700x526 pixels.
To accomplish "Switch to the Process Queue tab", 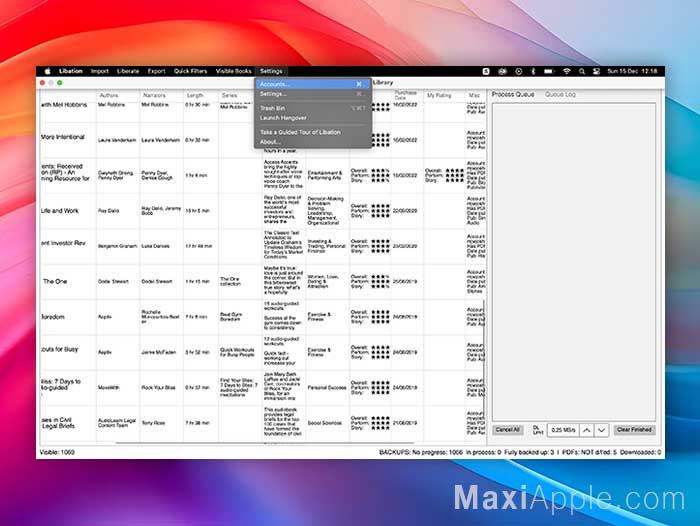I will click(512, 94).
